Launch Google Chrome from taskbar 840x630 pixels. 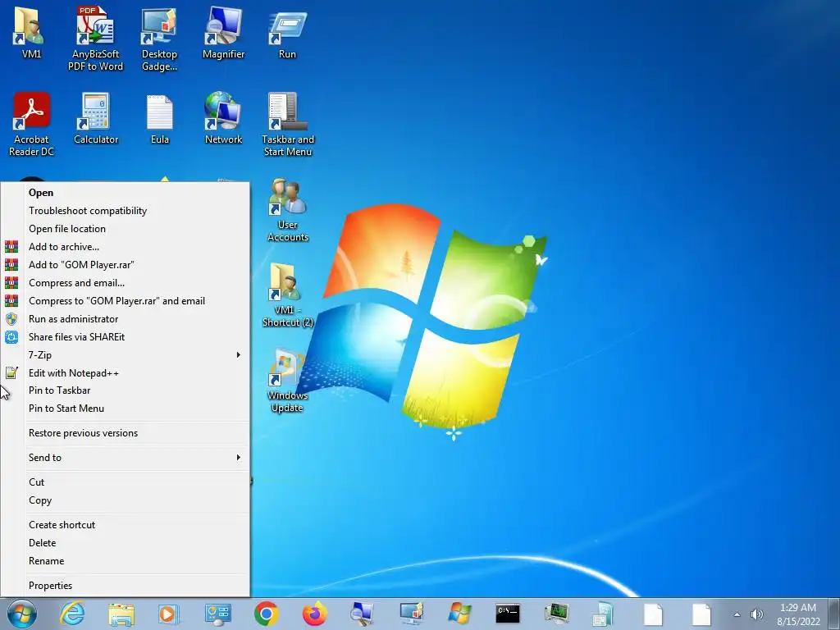(x=267, y=614)
